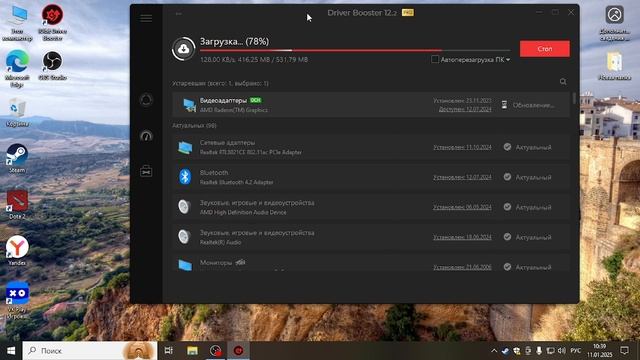Open Dota 2 desktop shortcut
The height and width of the screenshot is (360, 640).
click(17, 204)
